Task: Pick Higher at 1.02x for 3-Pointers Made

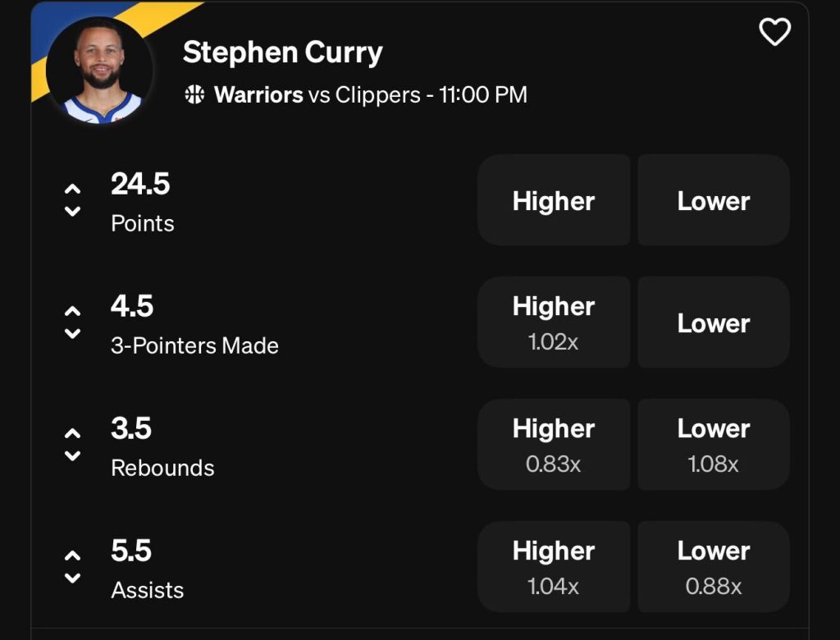Action: (554, 322)
